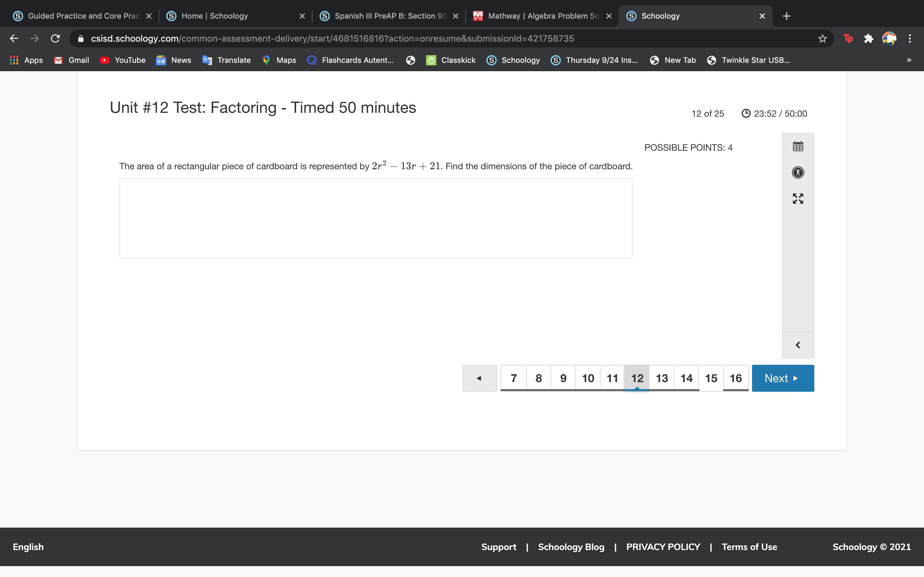Viewport: 924px width, 577px height.
Task: Open the Apps bookmarks shortcut
Action: pos(26,60)
